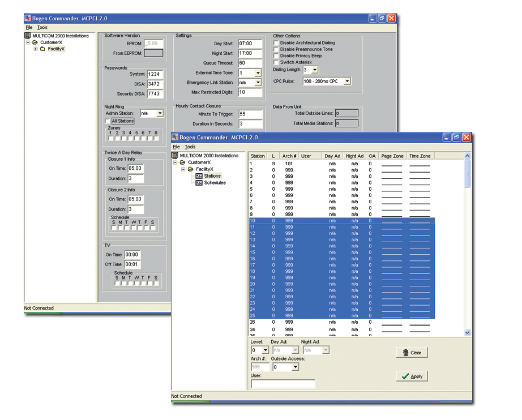
Task: Select Stations in the front window tree
Action: 212,176
